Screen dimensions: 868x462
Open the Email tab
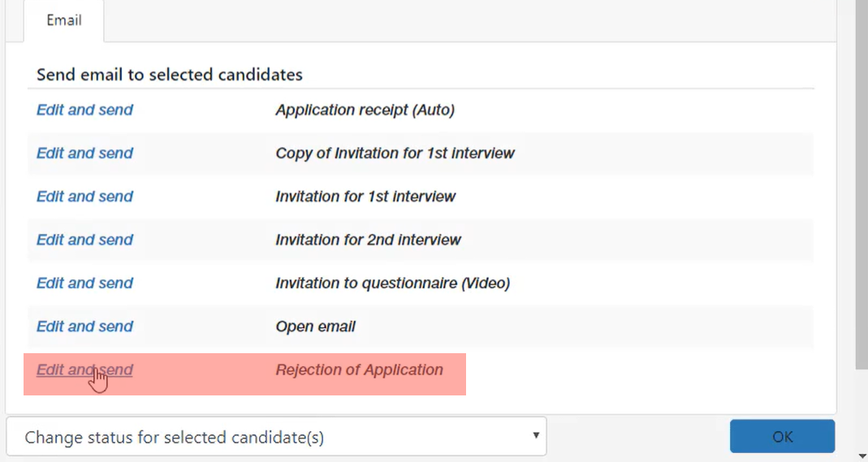point(63,20)
